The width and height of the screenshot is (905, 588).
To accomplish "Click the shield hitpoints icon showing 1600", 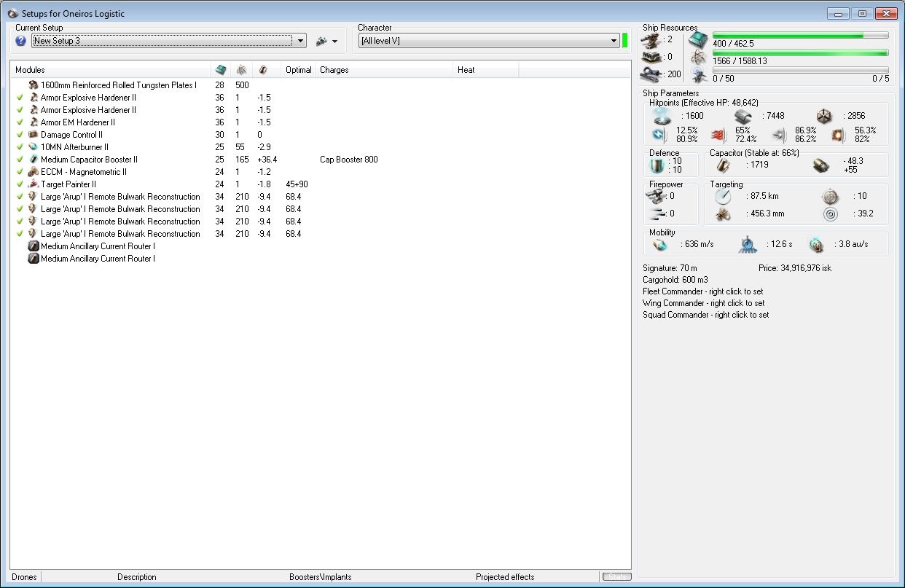I will coord(662,116).
